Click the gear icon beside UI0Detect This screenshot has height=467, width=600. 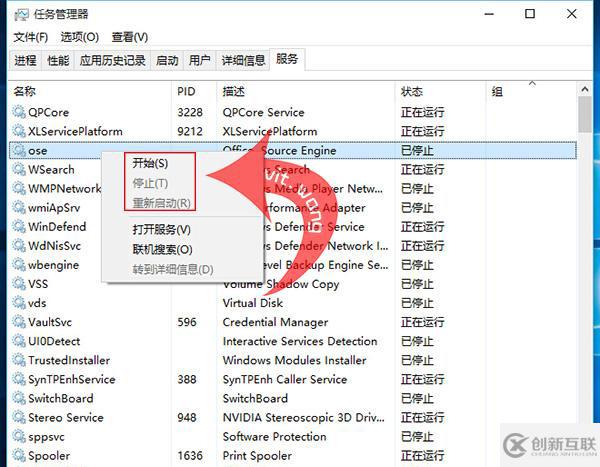[19, 341]
